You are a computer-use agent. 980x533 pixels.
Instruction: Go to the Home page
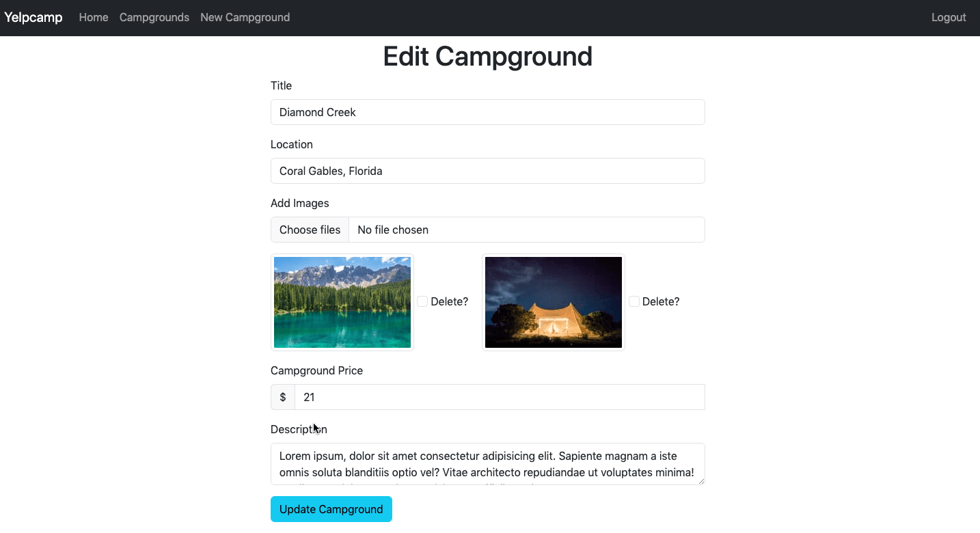[x=94, y=18]
